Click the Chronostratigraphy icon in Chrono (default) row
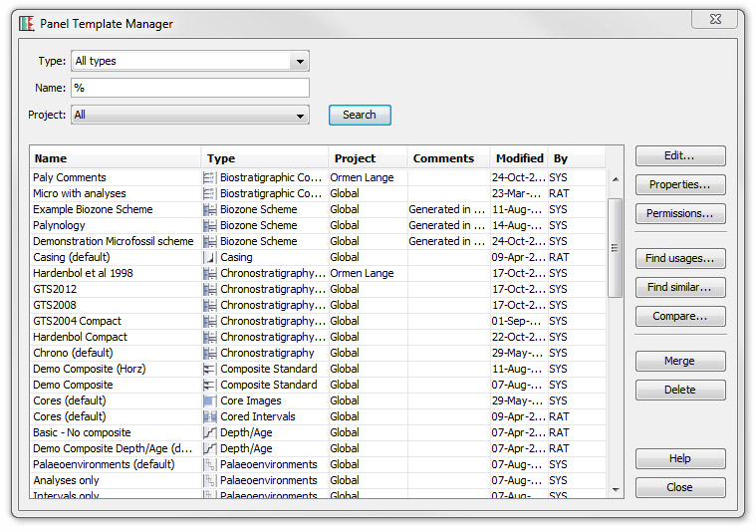The image size is (756, 532). (x=210, y=353)
